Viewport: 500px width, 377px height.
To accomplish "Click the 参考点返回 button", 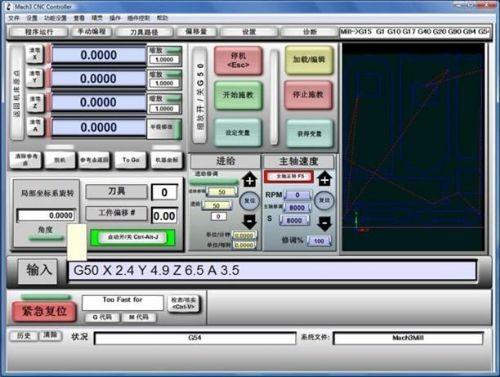I will [x=94, y=160].
